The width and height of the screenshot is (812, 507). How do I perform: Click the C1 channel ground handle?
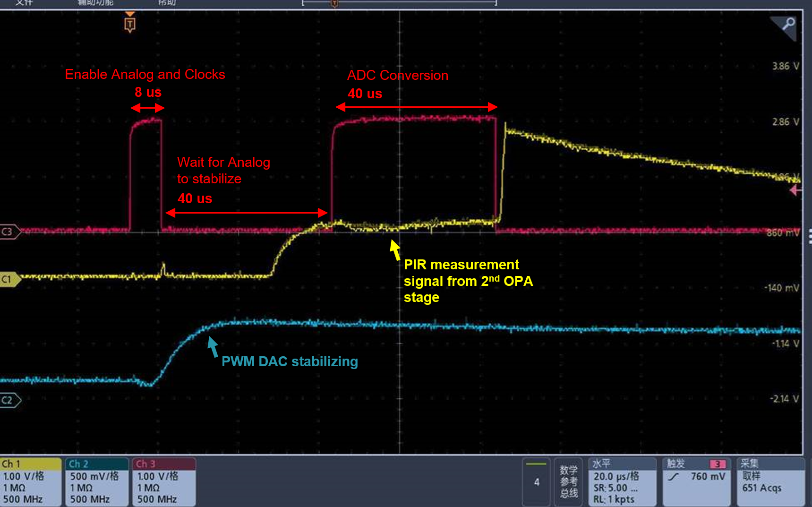[x=9, y=279]
